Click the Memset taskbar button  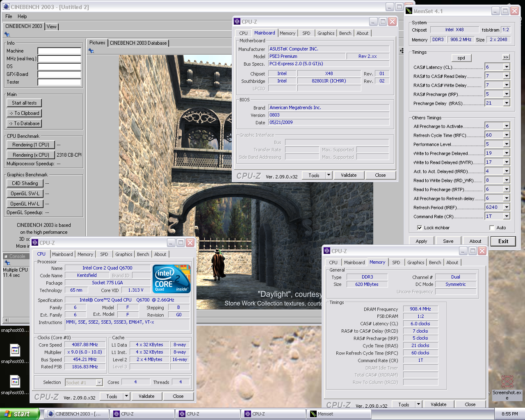[x=339, y=414]
